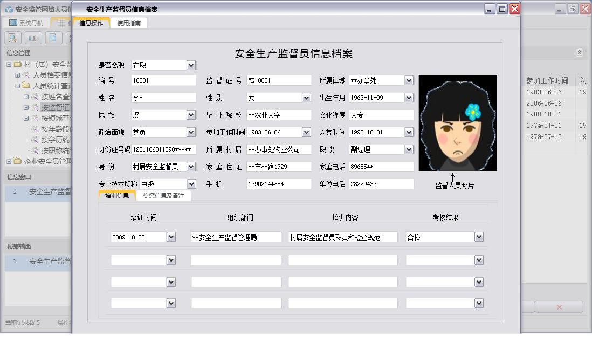Open the 是否离职 dropdown
This screenshot has width=592, height=364.
tap(190, 65)
